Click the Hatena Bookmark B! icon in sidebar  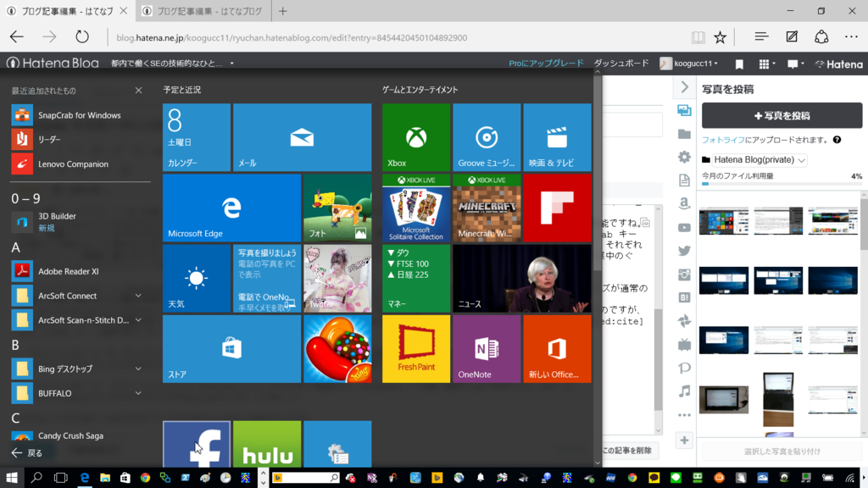(x=684, y=298)
